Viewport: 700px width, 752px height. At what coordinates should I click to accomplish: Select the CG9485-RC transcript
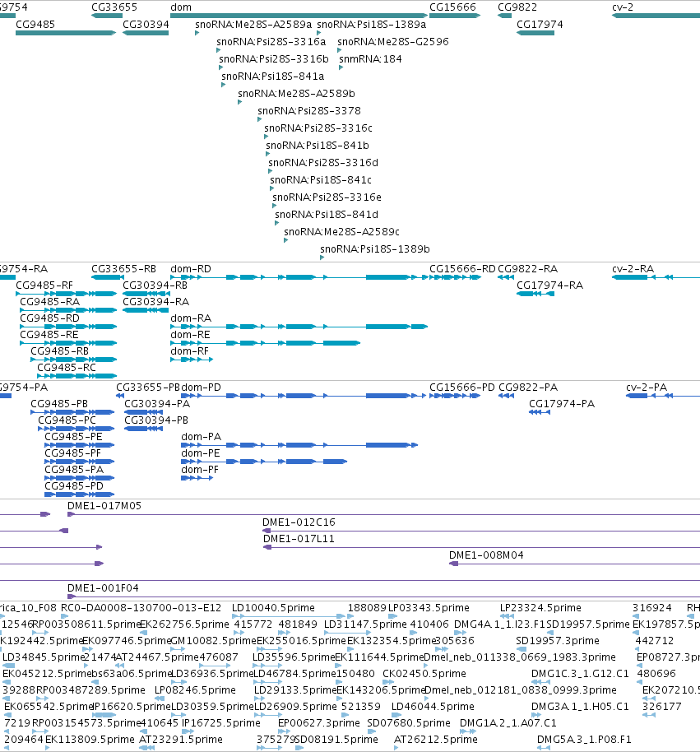(x=77, y=376)
